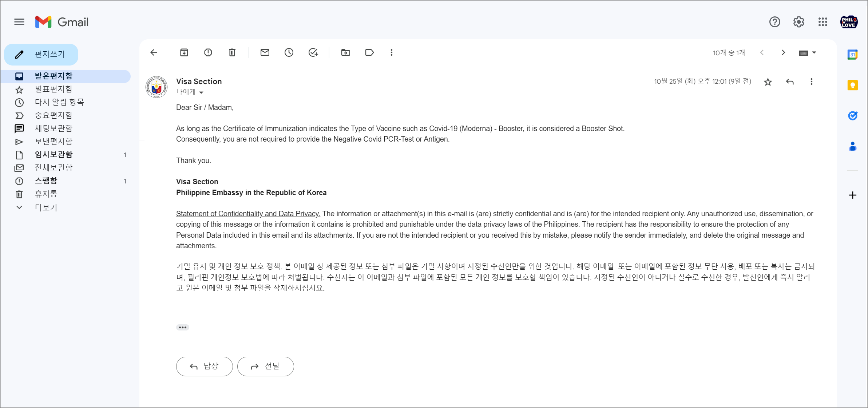Image resolution: width=868 pixels, height=408 pixels.
Task: Click the archive email icon
Action: click(x=184, y=53)
